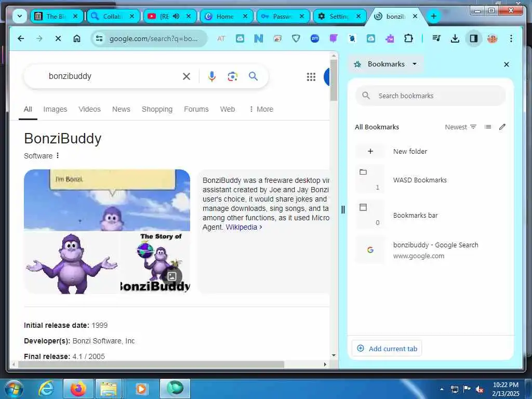Switch to the Home tab
Viewport: 532px width, 399px height.
(227, 16)
